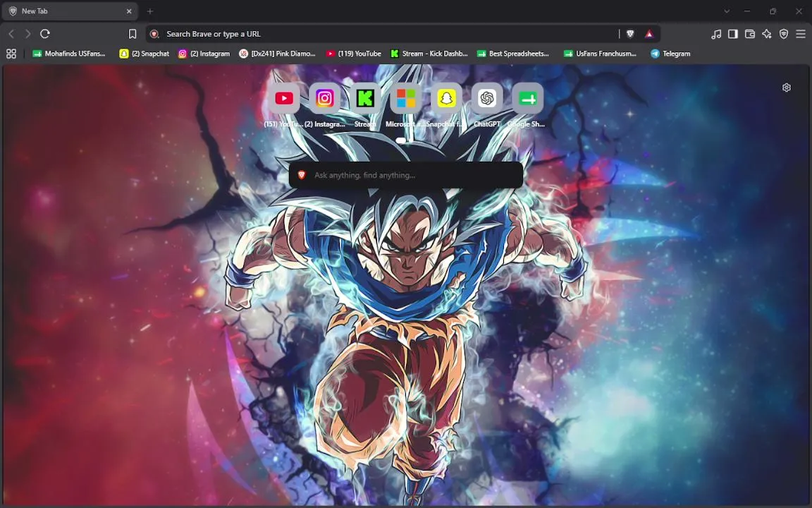Image resolution: width=812 pixels, height=508 pixels.
Task: Open (119) YouTube bookmark
Action: pos(353,54)
